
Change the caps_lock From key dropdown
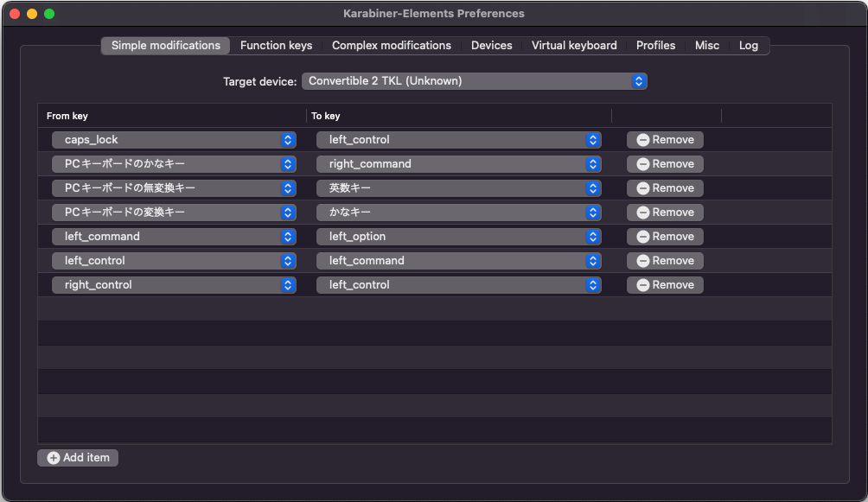pyautogui.click(x=174, y=140)
